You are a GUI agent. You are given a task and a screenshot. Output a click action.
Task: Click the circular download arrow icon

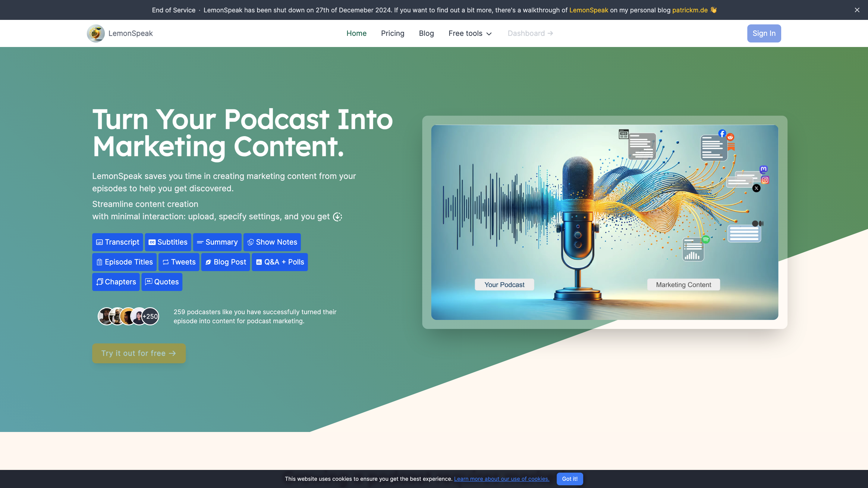337,217
